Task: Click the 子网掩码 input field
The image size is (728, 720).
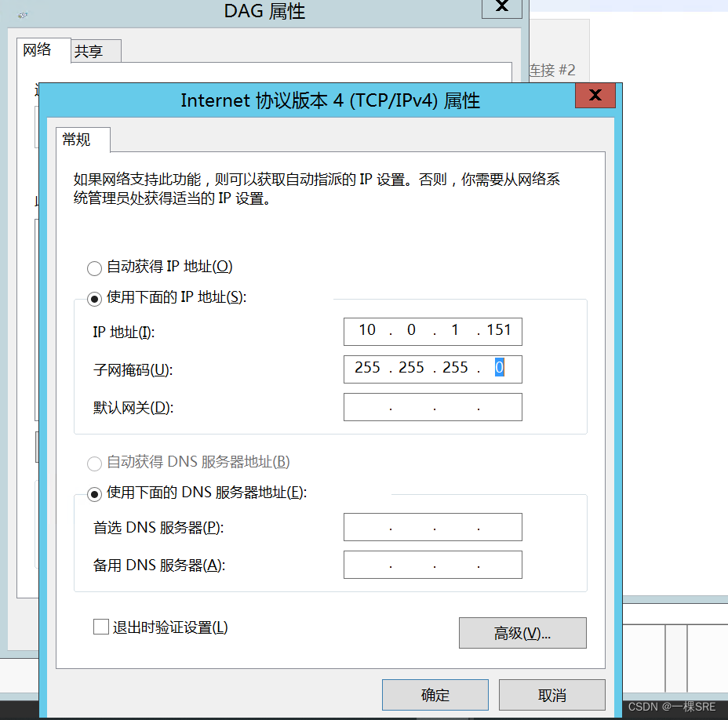Action: [432, 369]
